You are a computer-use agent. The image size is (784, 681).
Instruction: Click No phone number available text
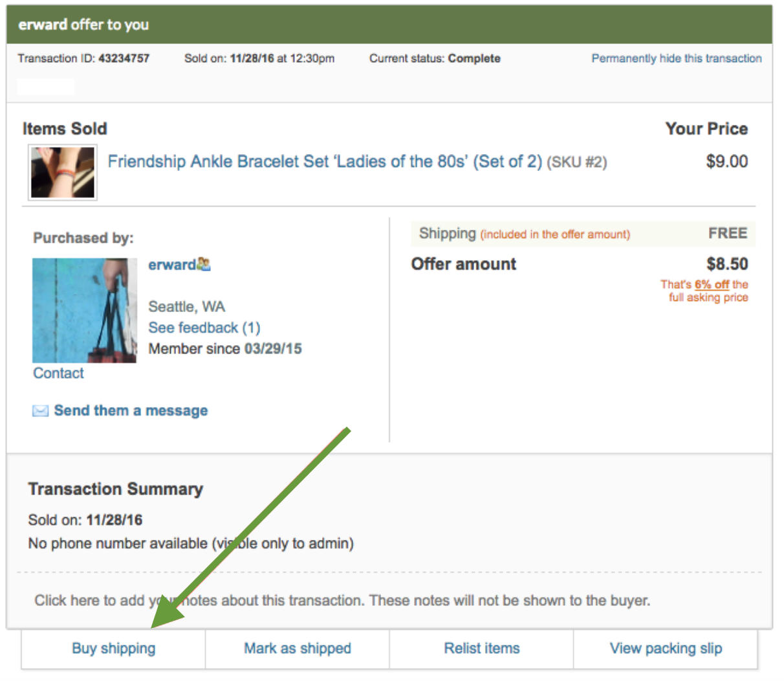191,543
